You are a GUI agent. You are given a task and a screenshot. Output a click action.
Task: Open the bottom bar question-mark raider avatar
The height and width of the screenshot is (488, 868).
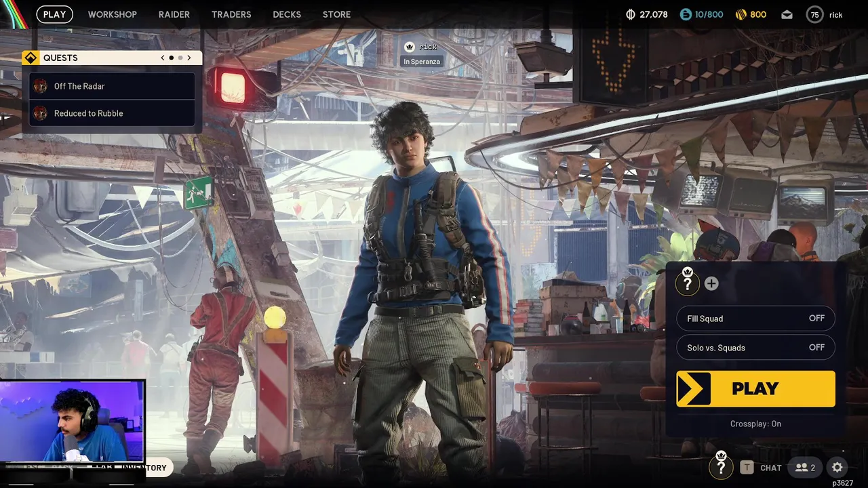[721, 466]
